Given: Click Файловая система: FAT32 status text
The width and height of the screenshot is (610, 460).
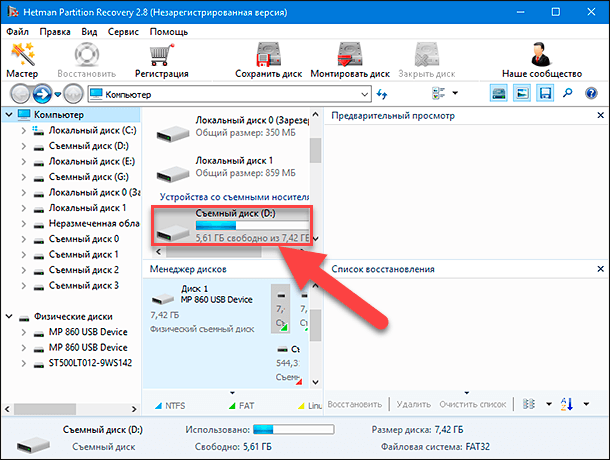Looking at the screenshot, I should (x=435, y=447).
